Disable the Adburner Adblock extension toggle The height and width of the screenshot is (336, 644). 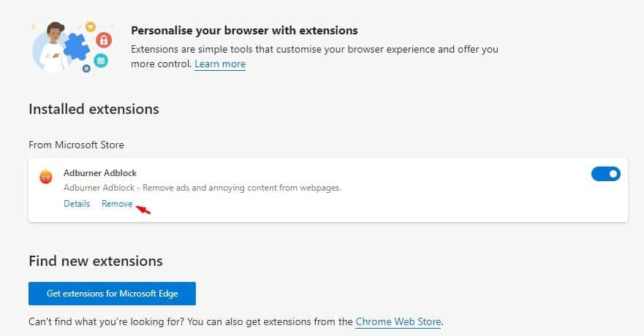(606, 174)
